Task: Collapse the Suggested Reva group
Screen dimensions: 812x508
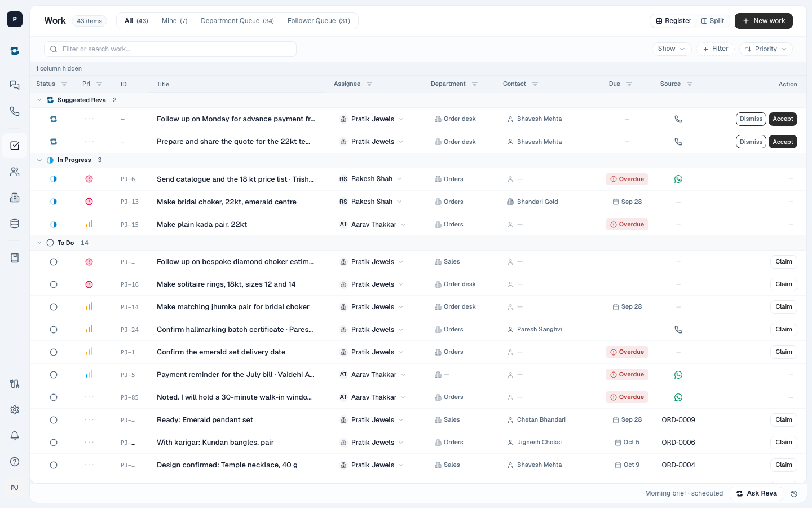Action: click(39, 100)
